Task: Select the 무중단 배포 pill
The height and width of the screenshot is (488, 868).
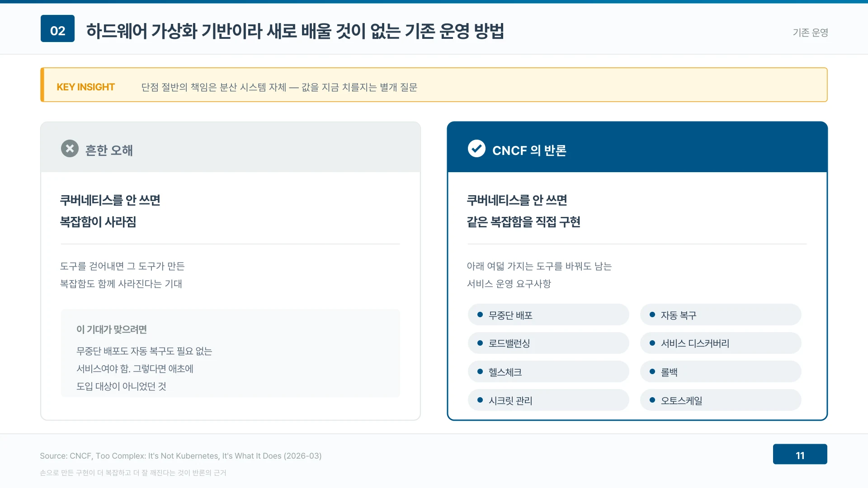Action: coord(548,315)
